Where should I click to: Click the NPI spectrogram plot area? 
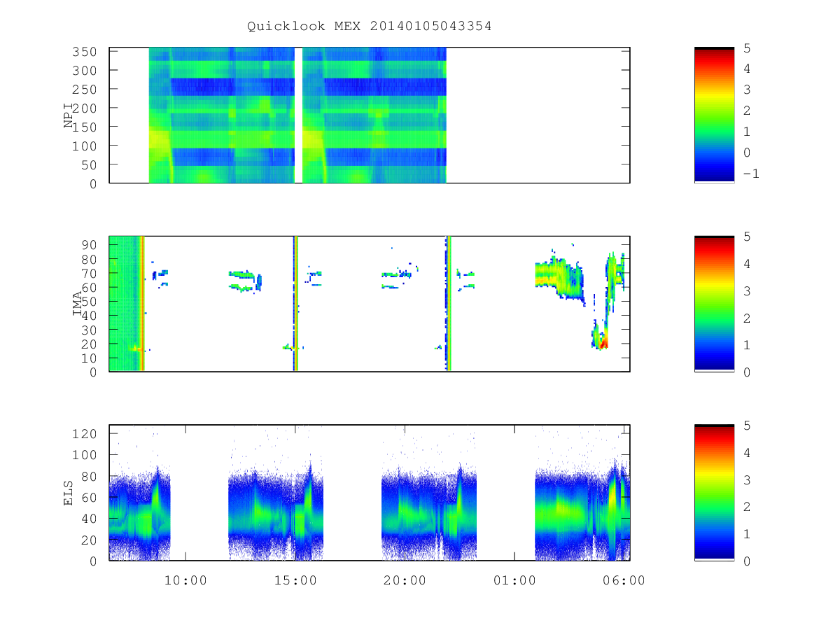pos(370,115)
